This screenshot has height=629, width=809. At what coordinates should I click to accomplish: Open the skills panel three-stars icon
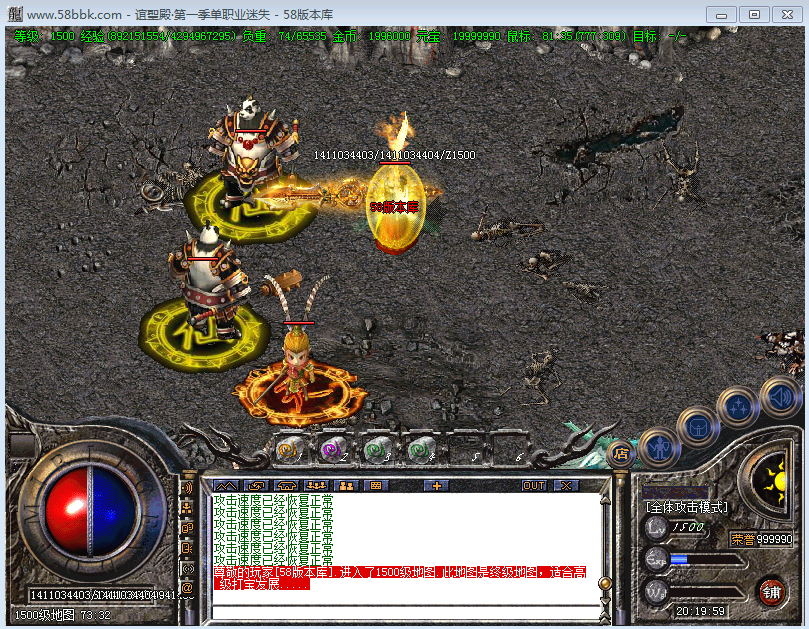(x=738, y=407)
